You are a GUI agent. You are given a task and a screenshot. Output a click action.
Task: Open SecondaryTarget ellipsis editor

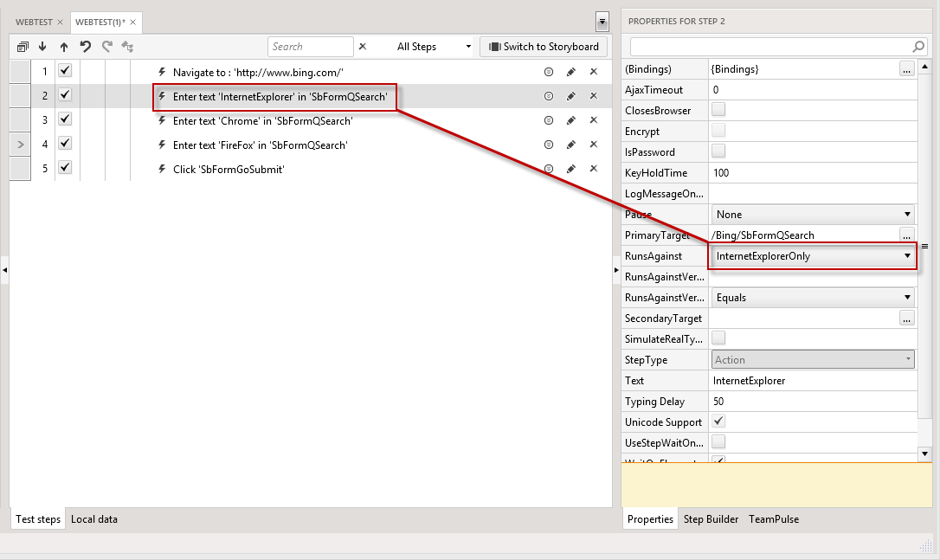tap(907, 319)
